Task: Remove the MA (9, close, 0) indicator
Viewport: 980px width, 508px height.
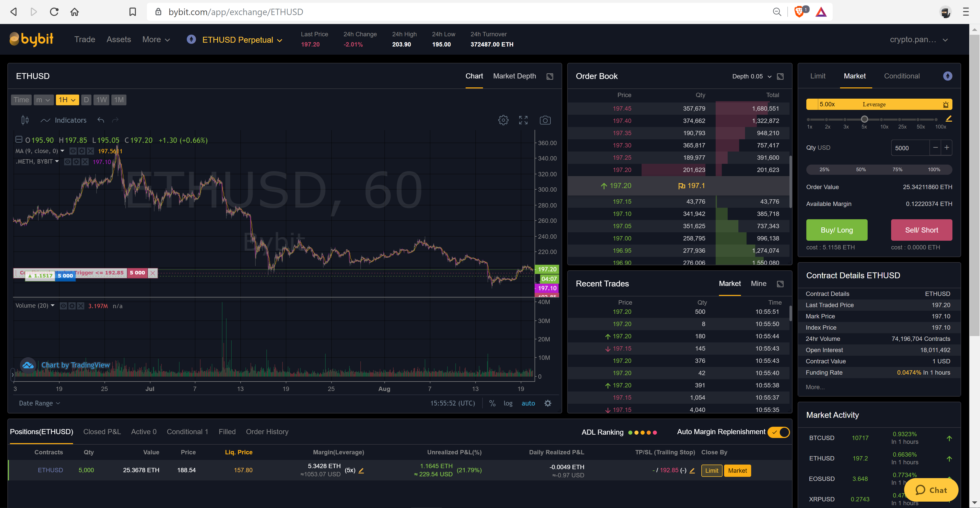Action: coord(90,151)
